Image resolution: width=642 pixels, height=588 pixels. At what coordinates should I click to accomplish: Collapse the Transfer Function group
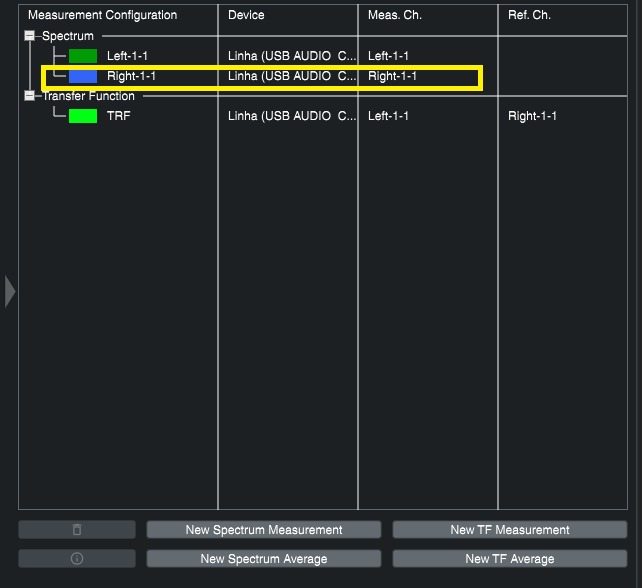point(30,96)
